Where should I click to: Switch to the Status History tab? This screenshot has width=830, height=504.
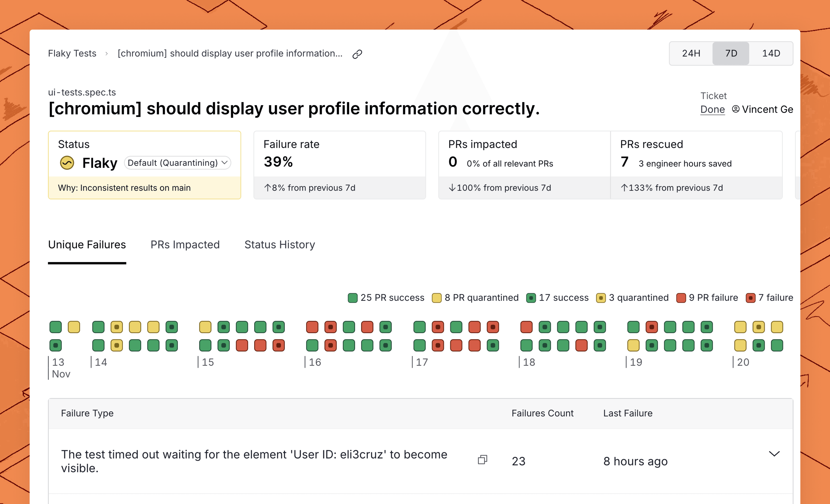tap(280, 245)
